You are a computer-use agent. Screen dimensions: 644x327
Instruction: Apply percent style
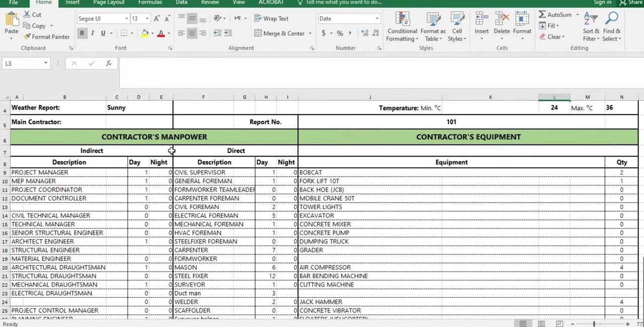[x=340, y=33]
